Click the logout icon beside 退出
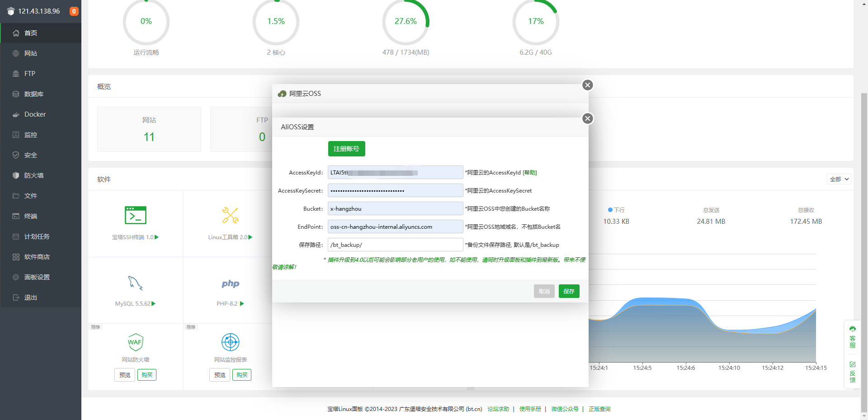 (x=16, y=297)
